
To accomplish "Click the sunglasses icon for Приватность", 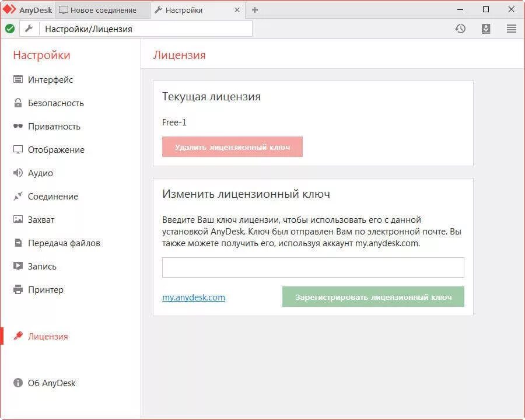I will click(x=18, y=126).
